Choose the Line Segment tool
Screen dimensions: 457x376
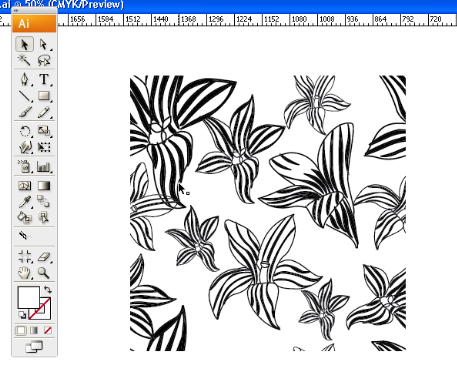point(24,96)
